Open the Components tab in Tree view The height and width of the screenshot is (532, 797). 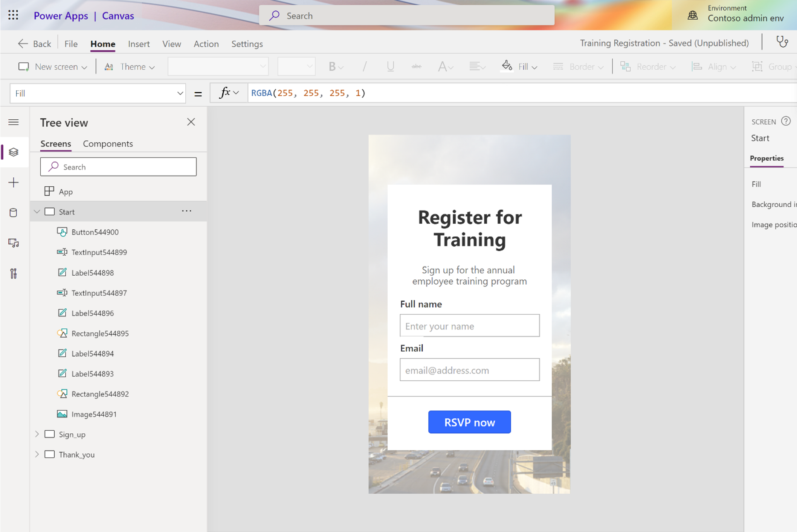point(107,144)
